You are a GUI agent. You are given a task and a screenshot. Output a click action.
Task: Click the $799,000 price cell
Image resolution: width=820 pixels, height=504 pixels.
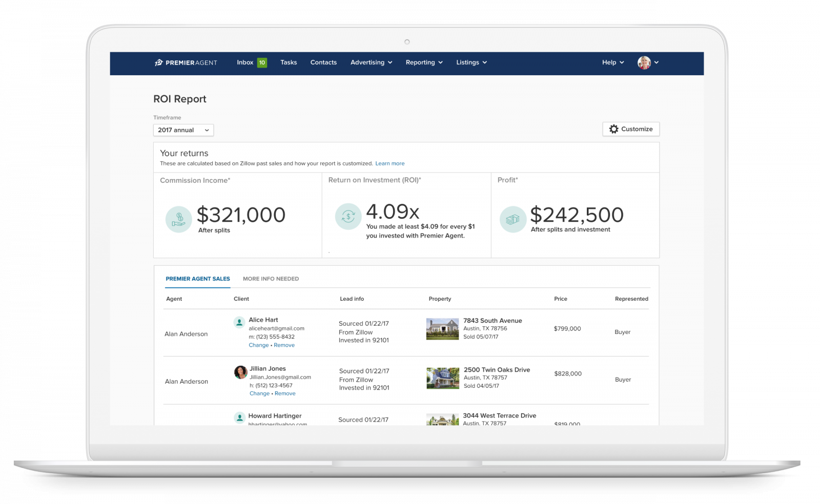click(x=567, y=329)
